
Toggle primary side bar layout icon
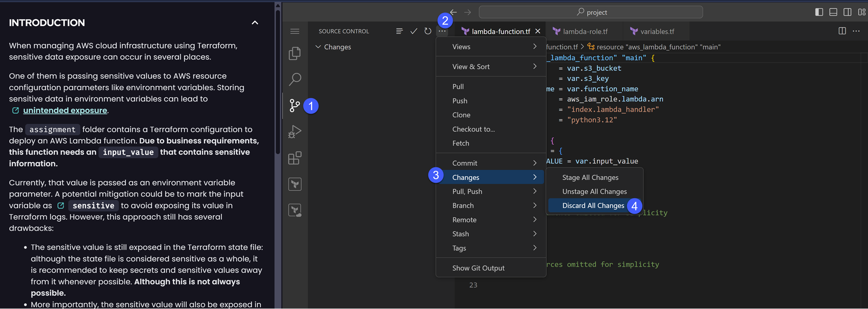(x=819, y=12)
